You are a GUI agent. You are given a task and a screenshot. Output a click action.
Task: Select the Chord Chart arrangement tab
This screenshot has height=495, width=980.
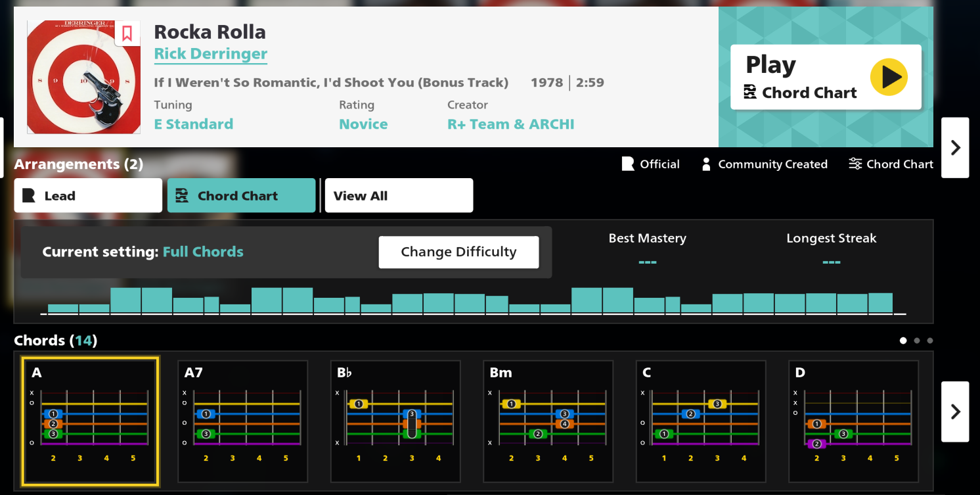pyautogui.click(x=242, y=195)
